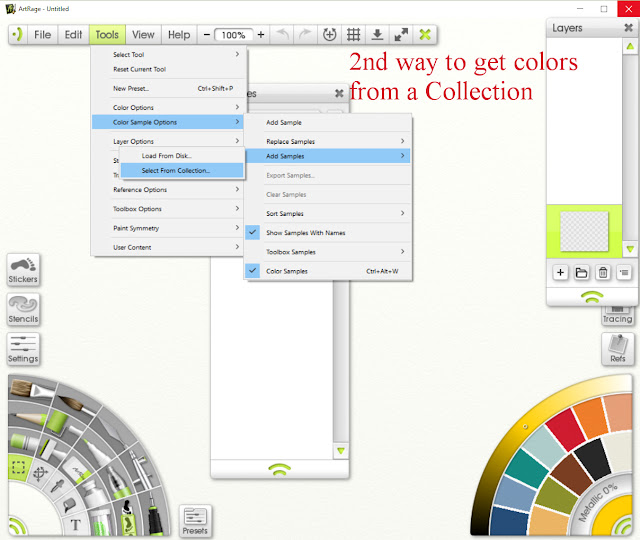Image resolution: width=640 pixels, height=540 pixels.
Task: Pick the Color Sampler eyedropper tool
Action: (x=56, y=487)
